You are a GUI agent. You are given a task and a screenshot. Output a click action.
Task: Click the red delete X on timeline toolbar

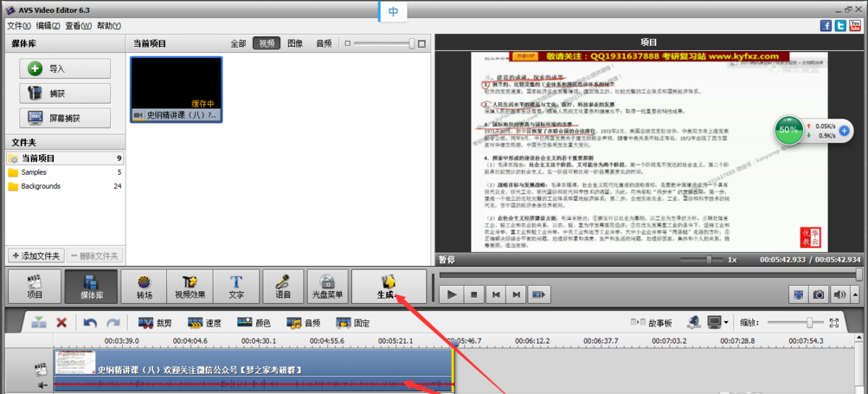pyautogui.click(x=62, y=322)
